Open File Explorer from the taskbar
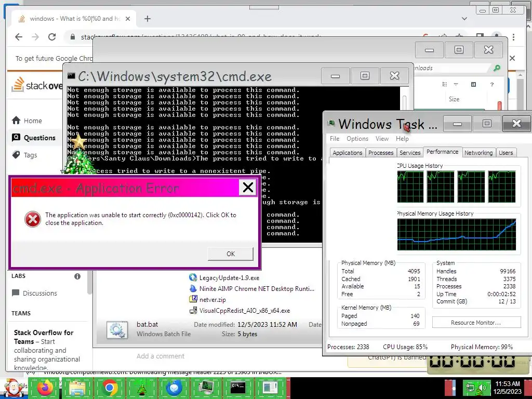The height and width of the screenshot is (399, 532). (77, 388)
